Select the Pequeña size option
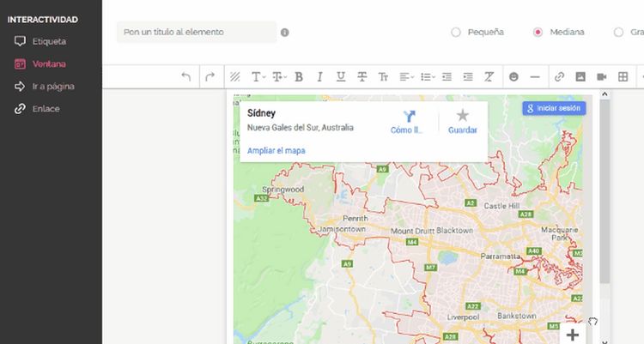 click(456, 33)
